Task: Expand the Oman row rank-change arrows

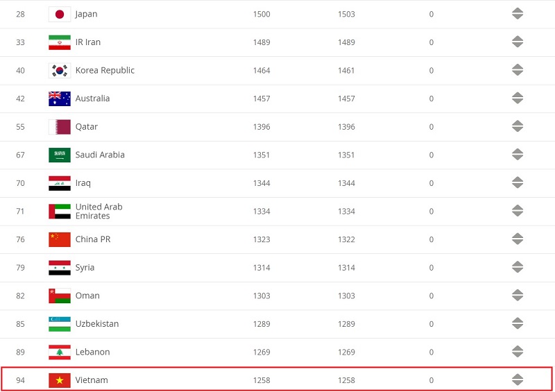Action: [518, 296]
